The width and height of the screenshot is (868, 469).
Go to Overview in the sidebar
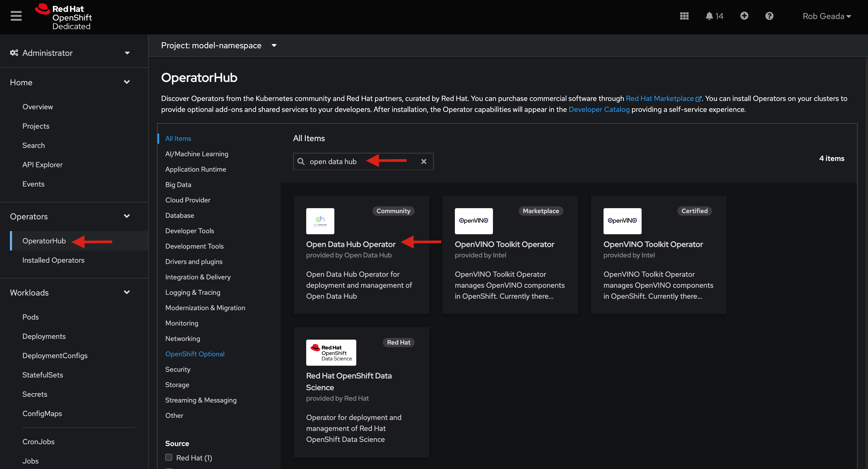[37, 107]
